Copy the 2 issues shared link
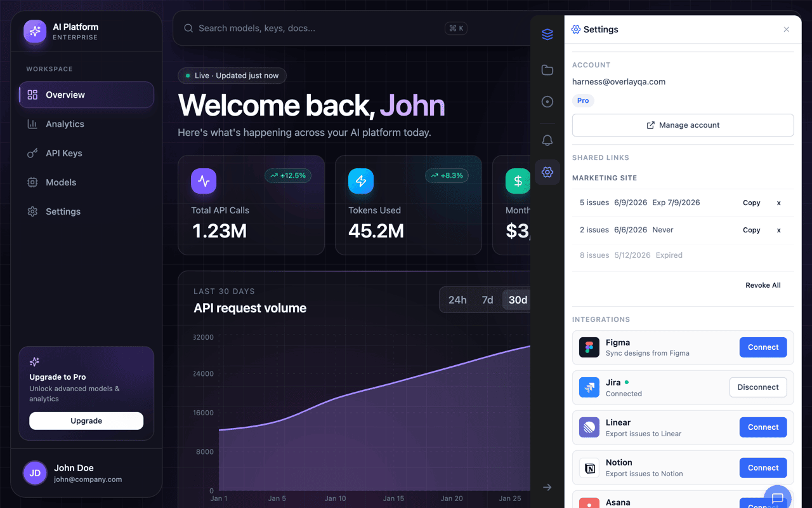The width and height of the screenshot is (812, 508). click(x=751, y=230)
